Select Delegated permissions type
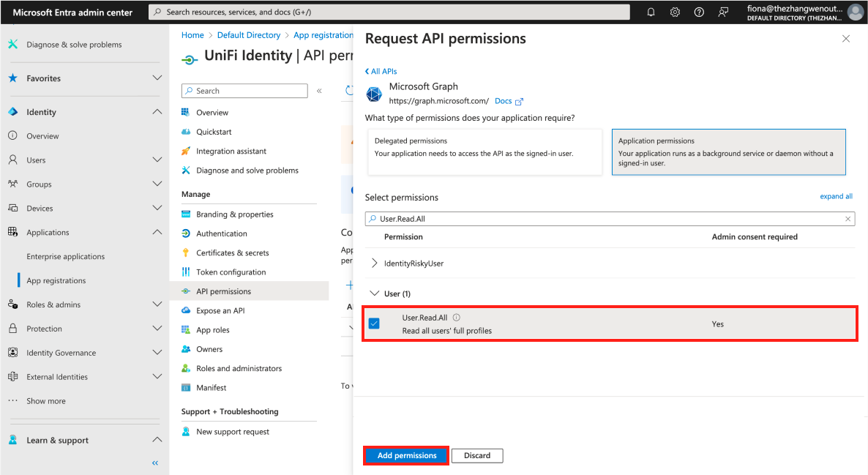This screenshot has height=475, width=868. coord(485,152)
